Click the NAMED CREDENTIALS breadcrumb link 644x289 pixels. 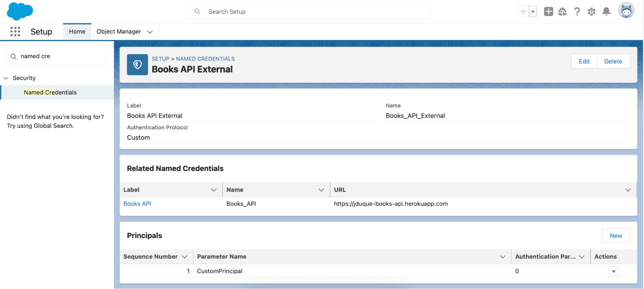click(x=205, y=59)
